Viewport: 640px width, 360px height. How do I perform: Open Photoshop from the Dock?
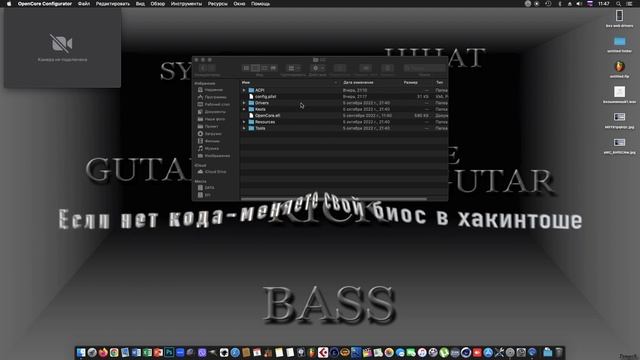pyautogui.click(x=169, y=353)
